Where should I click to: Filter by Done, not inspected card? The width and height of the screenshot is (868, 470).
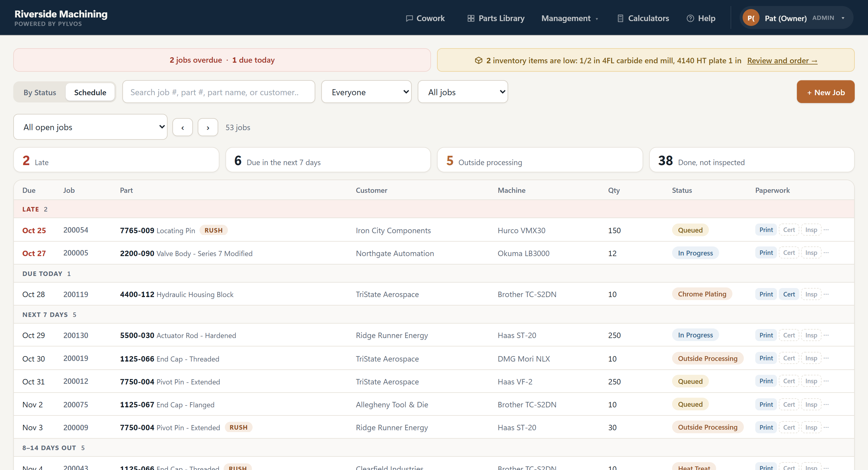coord(752,160)
